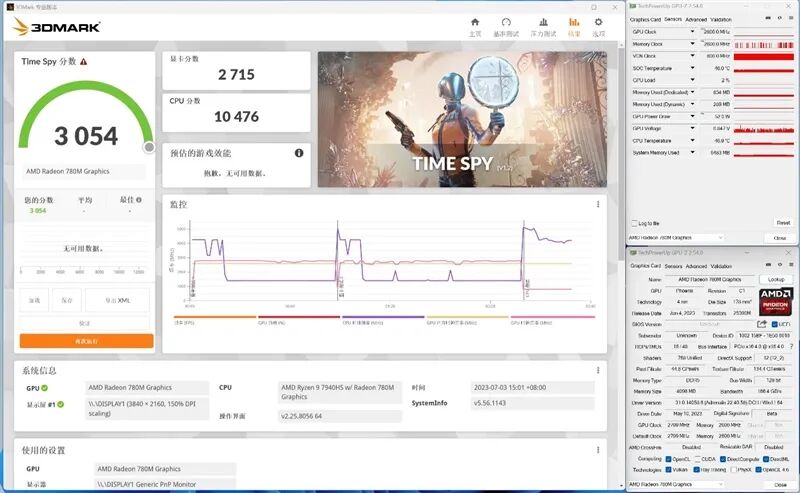This screenshot has height=493, width=800.
Task: Switch to Sensors tab in lower GPU-Z
Action: tap(673, 266)
